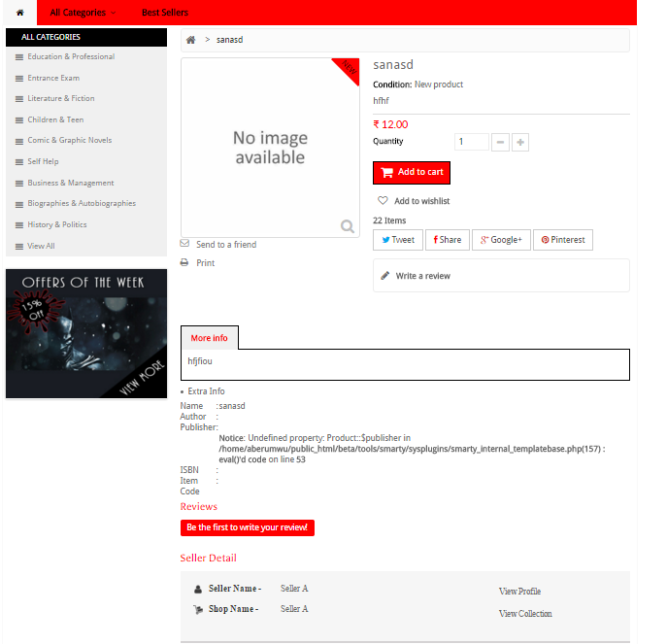
Task: Click Be the first to write your review
Action: (x=248, y=527)
